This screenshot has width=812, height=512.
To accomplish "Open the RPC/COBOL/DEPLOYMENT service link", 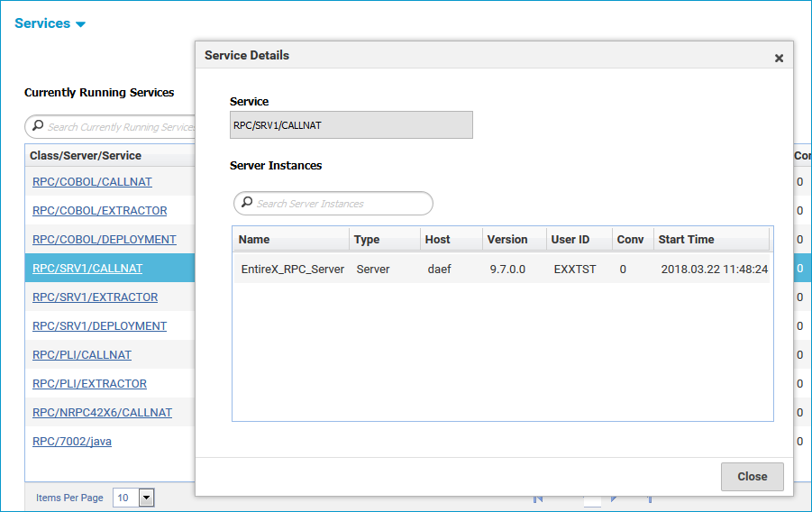I will pyautogui.click(x=104, y=240).
